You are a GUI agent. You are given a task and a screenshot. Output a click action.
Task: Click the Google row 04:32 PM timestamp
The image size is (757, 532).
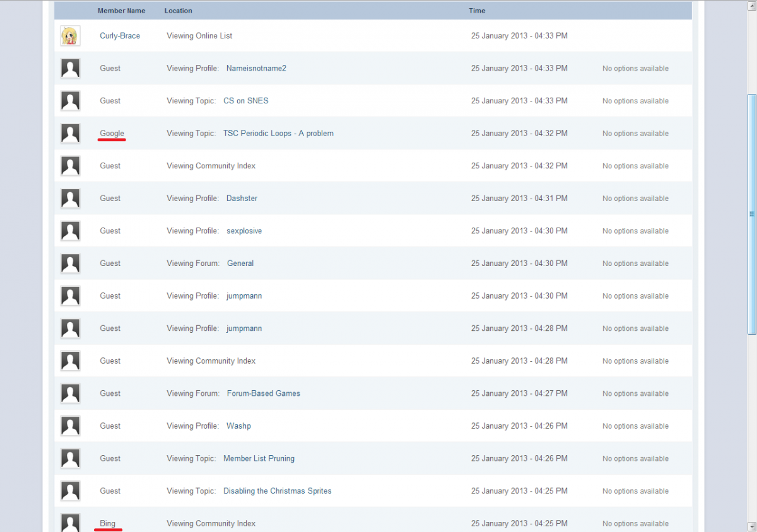pyautogui.click(x=519, y=133)
